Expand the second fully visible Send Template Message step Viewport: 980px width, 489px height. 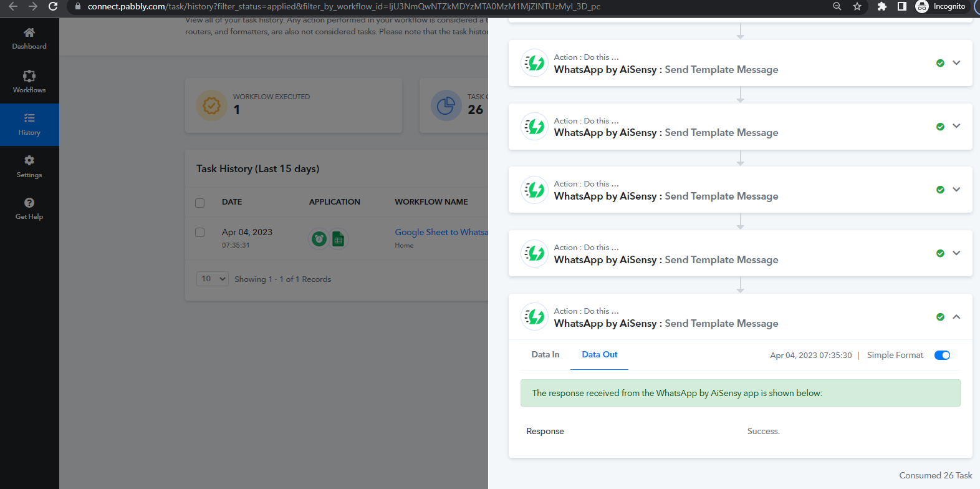956,126
